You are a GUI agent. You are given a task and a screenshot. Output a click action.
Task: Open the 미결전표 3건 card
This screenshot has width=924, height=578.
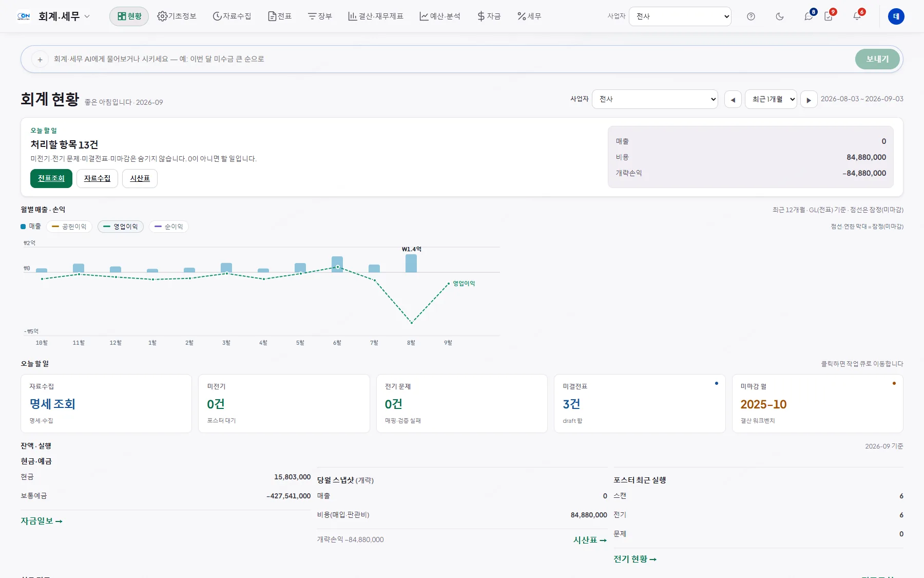(640, 403)
